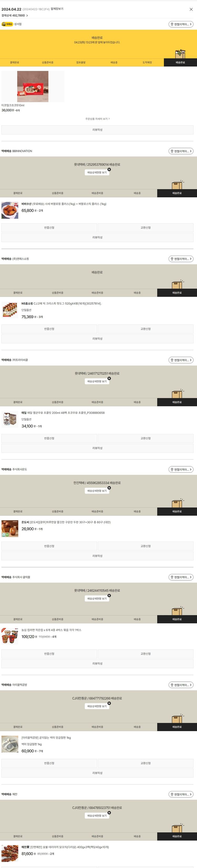The height and width of the screenshot is (868, 197).
Task: Click 엔젤지역아… location button for 아리울떡공방
Action: pos(181,685)
